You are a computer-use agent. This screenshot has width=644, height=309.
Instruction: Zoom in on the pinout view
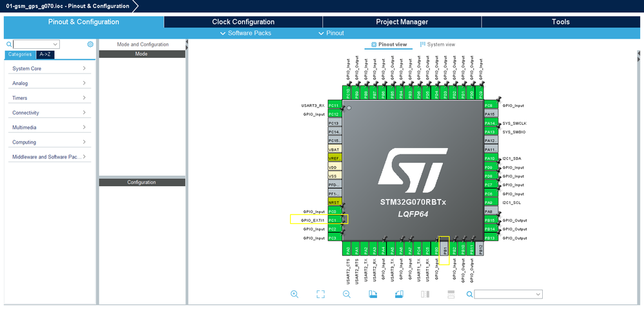point(294,294)
